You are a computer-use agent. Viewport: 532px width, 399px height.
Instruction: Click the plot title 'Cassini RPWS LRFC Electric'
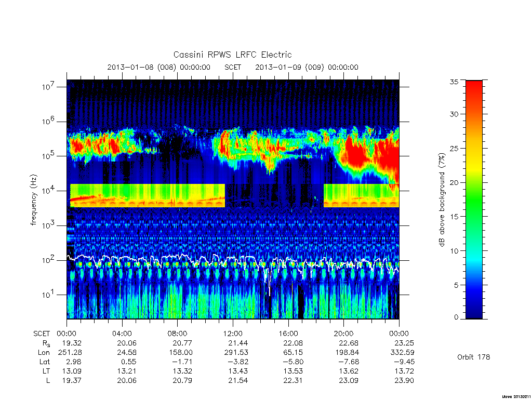point(232,55)
